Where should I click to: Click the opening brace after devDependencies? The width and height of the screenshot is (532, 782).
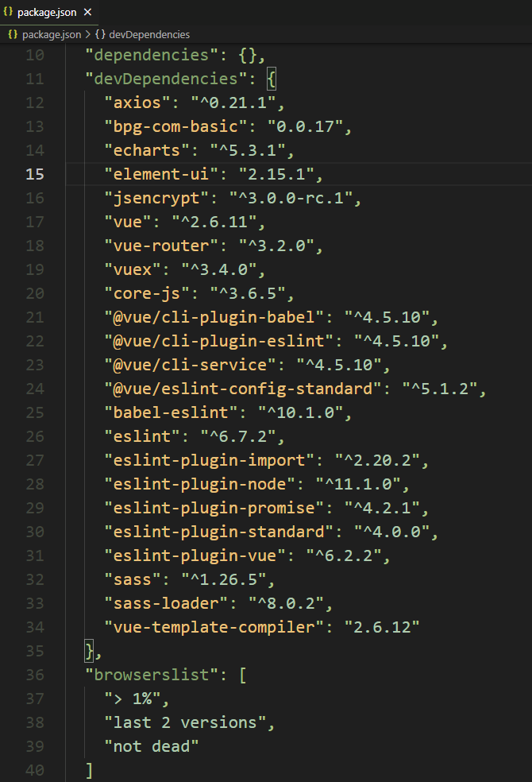pos(272,79)
